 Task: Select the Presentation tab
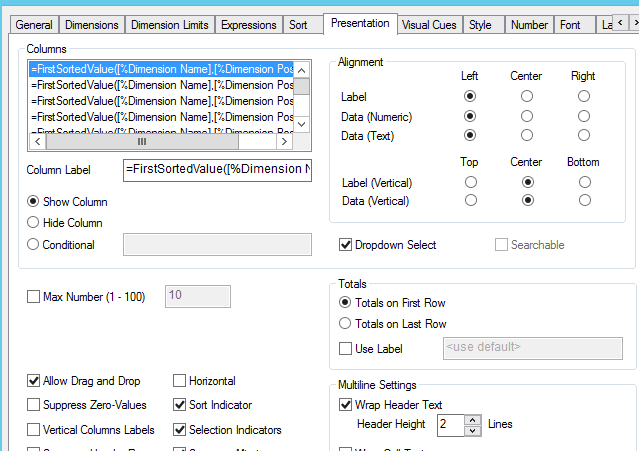point(360,23)
